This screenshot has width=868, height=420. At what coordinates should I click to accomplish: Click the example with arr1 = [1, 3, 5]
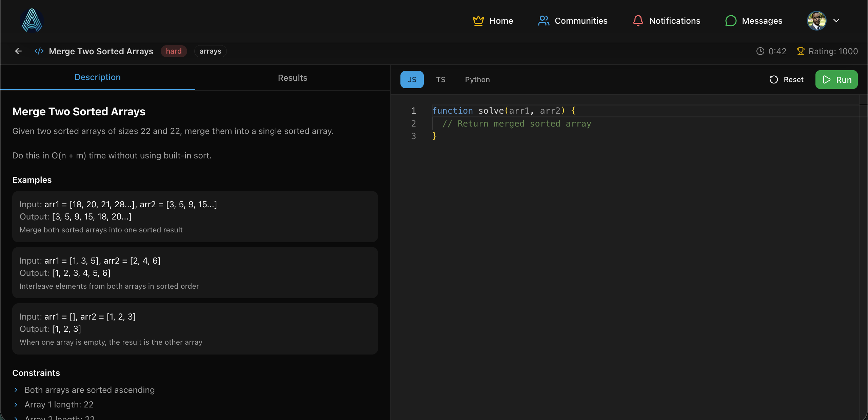195,273
